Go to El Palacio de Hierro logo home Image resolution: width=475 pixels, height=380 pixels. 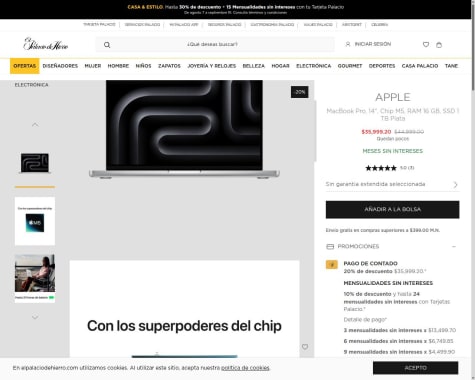point(46,44)
